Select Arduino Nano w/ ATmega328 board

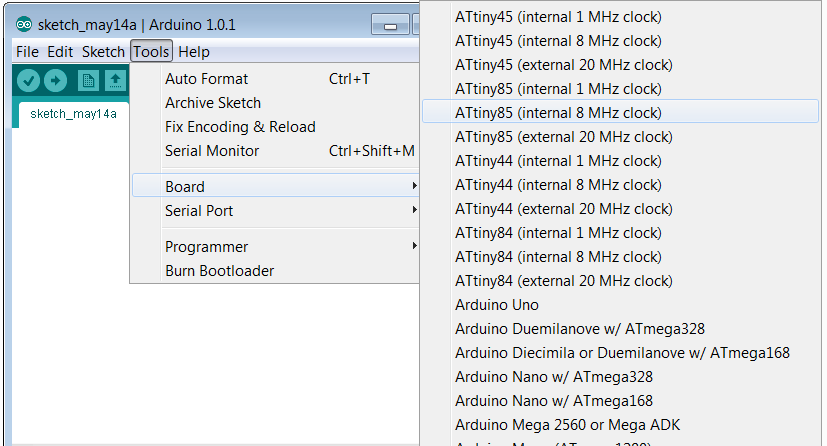[620, 377]
